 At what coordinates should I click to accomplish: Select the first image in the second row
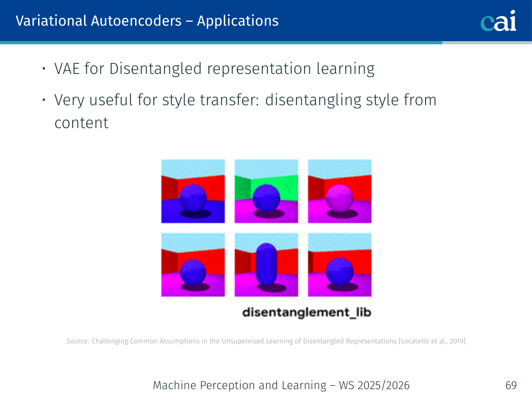193,265
